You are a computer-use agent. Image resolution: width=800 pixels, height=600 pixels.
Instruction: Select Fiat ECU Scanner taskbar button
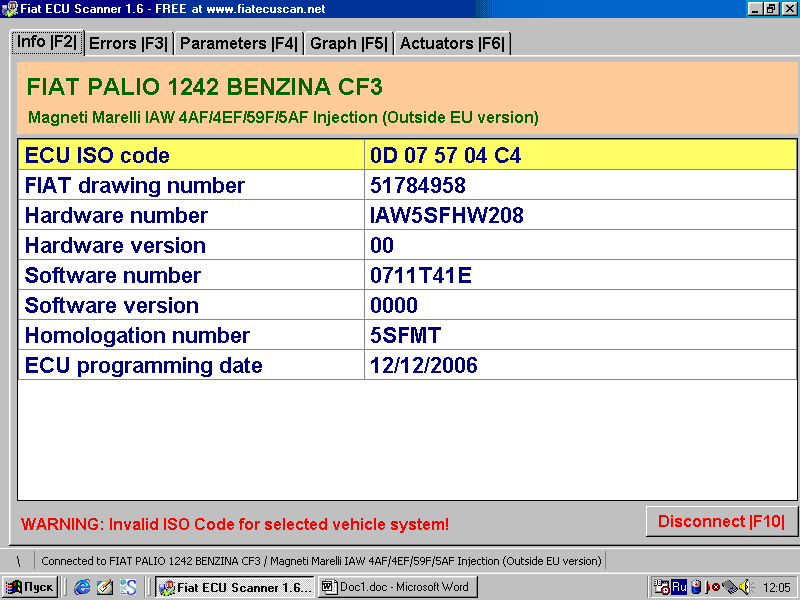(x=235, y=587)
